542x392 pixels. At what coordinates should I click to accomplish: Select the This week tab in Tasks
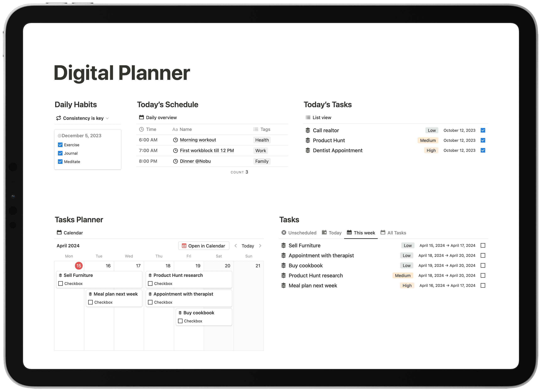click(361, 232)
